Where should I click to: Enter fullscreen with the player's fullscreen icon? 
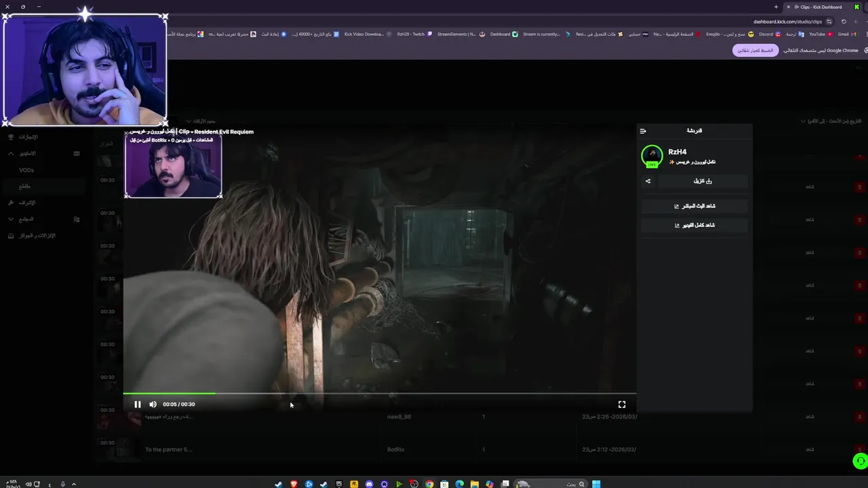(622, 405)
